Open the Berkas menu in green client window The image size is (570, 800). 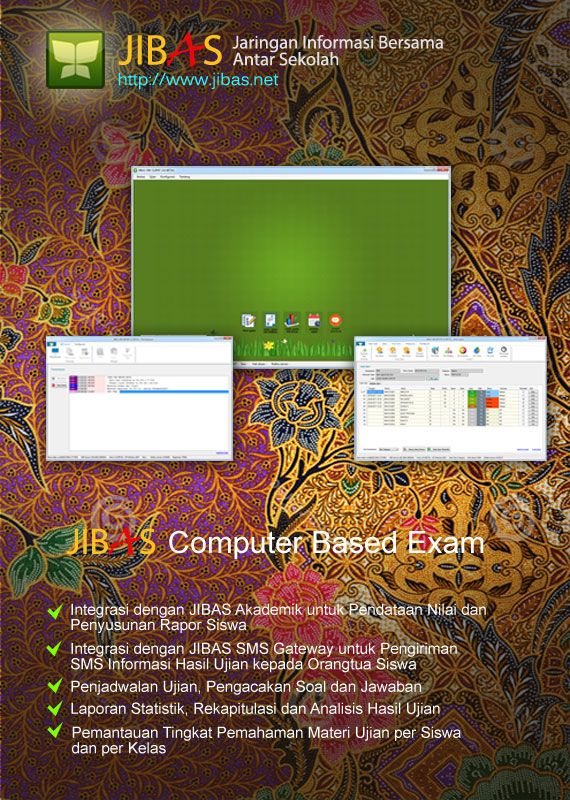pos(140,177)
